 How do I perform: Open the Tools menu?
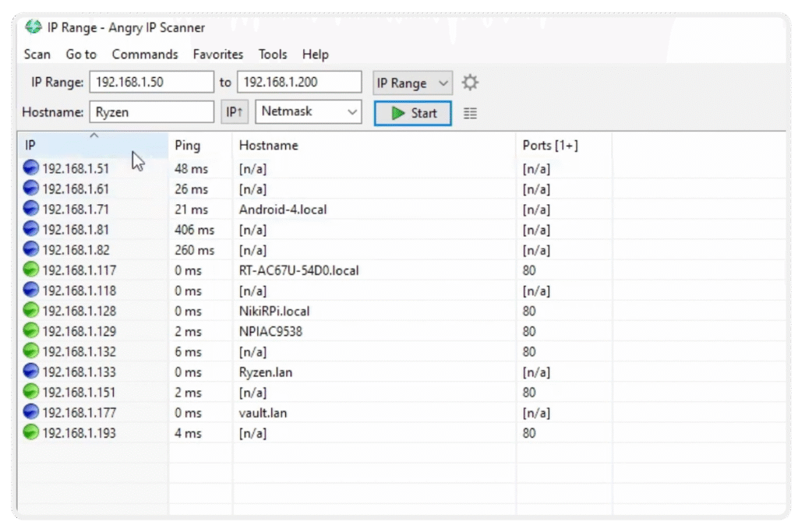click(273, 55)
